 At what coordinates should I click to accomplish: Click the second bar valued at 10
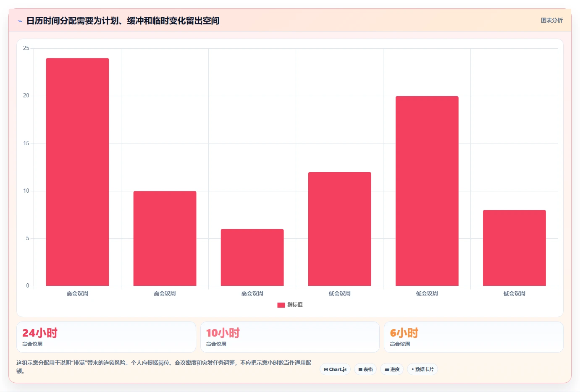pos(165,238)
